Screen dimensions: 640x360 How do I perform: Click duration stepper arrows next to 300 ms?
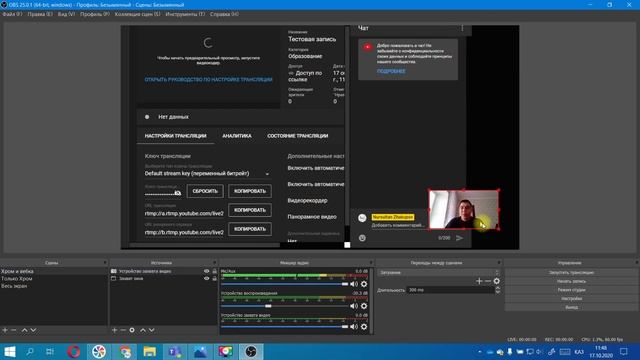tap(498, 290)
